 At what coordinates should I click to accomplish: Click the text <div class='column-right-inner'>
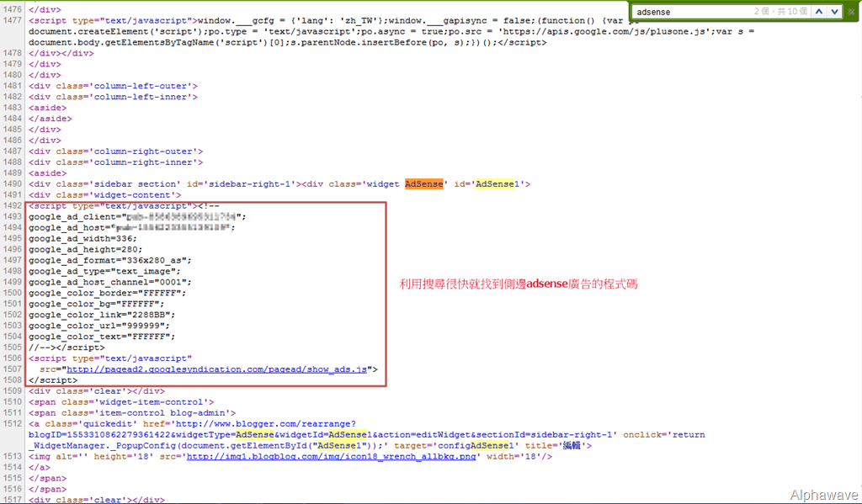point(116,162)
